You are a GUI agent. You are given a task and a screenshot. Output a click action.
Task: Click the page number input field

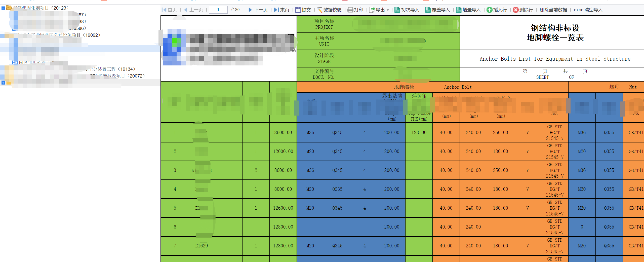(218, 10)
